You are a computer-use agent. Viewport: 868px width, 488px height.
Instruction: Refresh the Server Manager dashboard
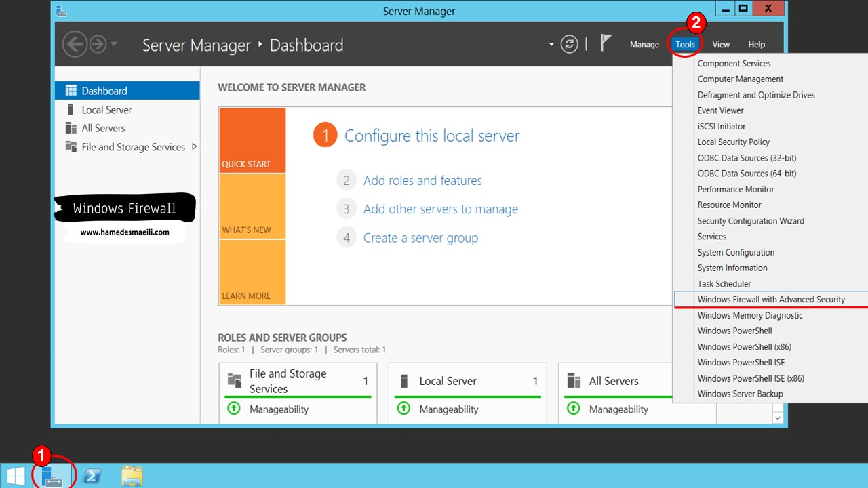click(x=570, y=45)
